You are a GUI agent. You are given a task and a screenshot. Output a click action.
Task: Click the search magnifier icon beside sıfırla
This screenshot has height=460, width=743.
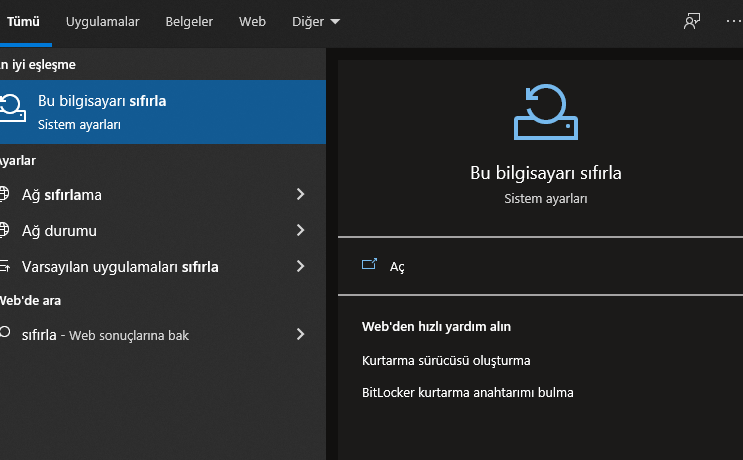[5, 334]
